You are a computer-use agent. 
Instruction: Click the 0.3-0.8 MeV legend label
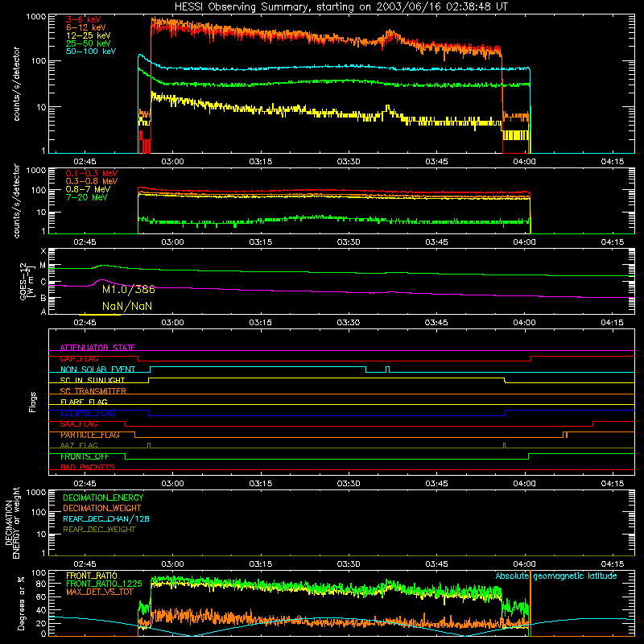coord(92,182)
